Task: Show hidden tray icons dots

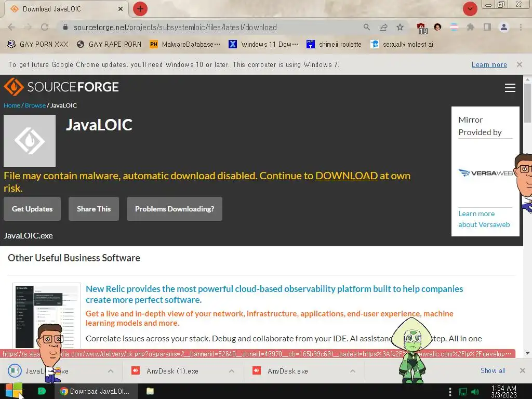Action: [450, 392]
